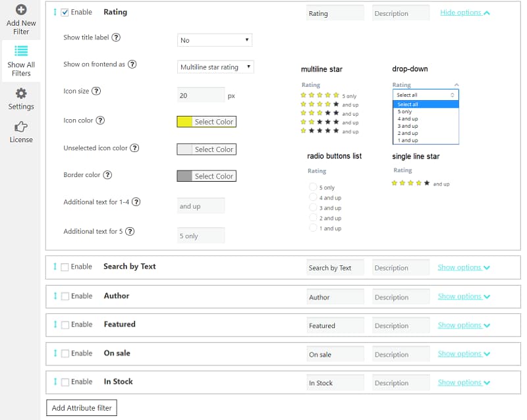This screenshot has height=420, width=527.
Task: Click the On sale filter reorder handle
Action: coord(55,353)
